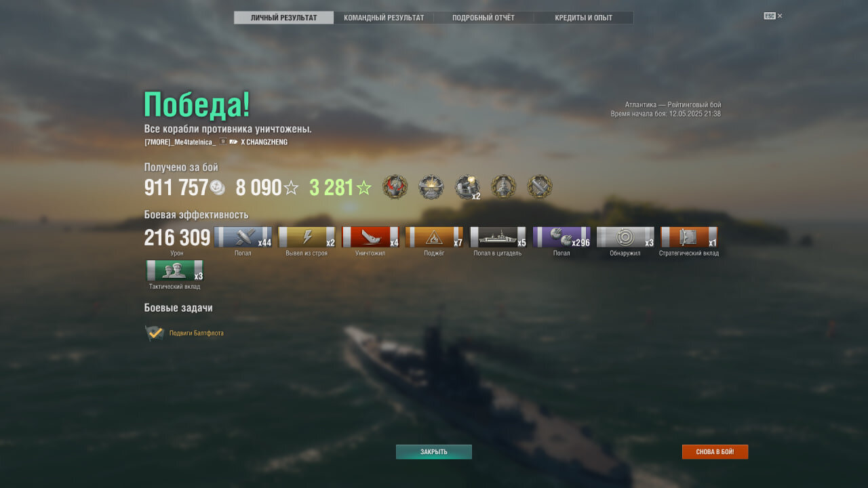
Task: Select the Уничтожил ribbon with sinking ship
Action: click(370, 237)
